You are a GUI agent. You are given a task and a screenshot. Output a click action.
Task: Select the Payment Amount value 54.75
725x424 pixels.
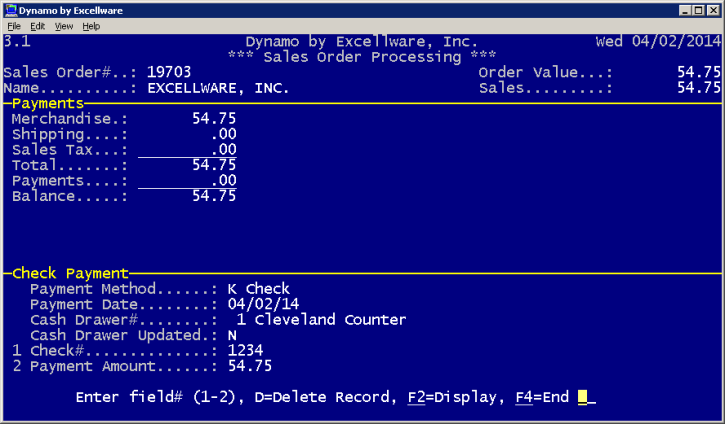pyautogui.click(x=250, y=366)
